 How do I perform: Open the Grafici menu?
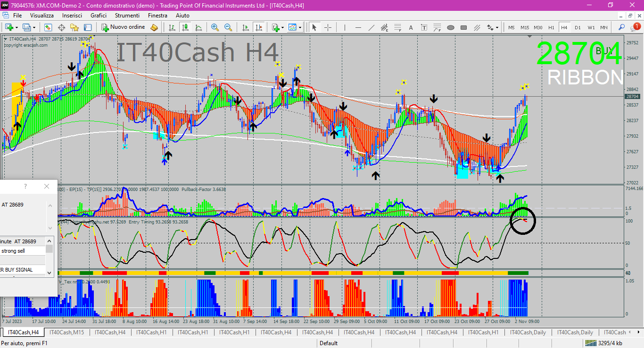[x=99, y=16]
